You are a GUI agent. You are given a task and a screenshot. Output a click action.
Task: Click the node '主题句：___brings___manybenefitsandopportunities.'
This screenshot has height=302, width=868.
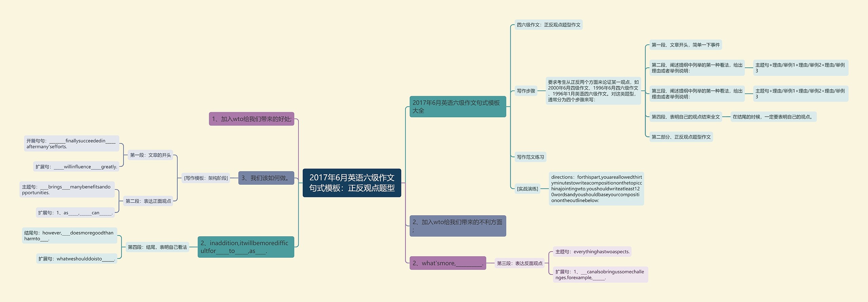pos(67,189)
